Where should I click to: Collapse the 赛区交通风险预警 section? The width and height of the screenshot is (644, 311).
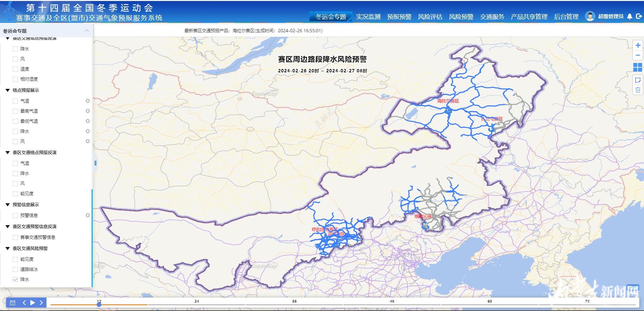pyautogui.click(x=8, y=248)
